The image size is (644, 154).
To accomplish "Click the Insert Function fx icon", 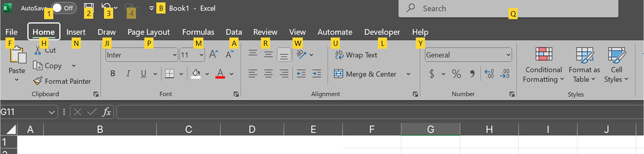I will click(106, 112).
